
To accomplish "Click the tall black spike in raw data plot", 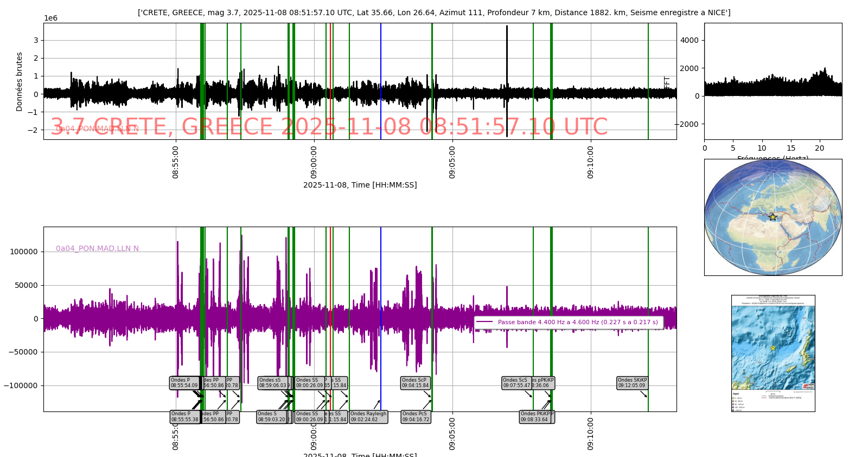I will coord(507,54).
